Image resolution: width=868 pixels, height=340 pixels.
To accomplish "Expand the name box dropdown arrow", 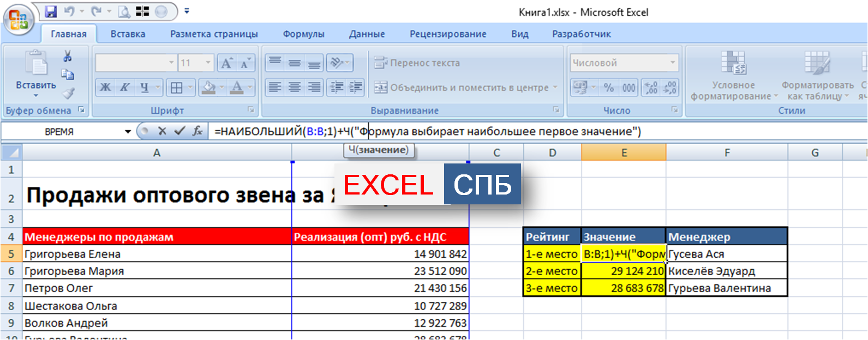I will point(128,131).
